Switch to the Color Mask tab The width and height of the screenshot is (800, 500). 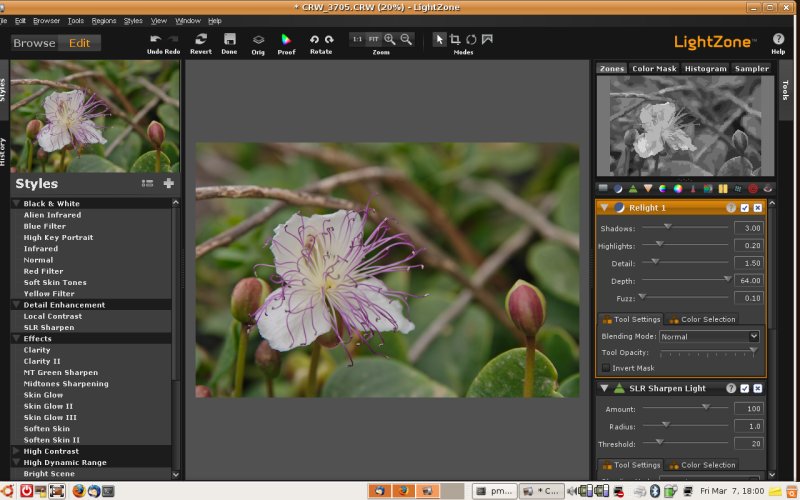pyautogui.click(x=654, y=68)
